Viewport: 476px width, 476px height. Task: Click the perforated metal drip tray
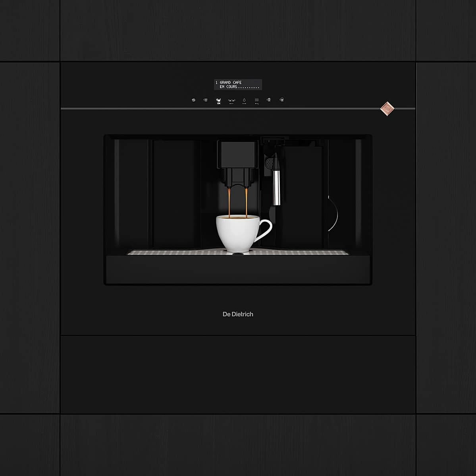[x=179, y=252]
